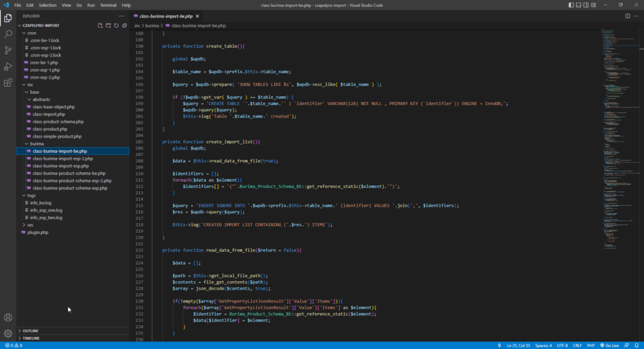Toggle secondary side bar layout icon
644x349 pixels.
586,5
